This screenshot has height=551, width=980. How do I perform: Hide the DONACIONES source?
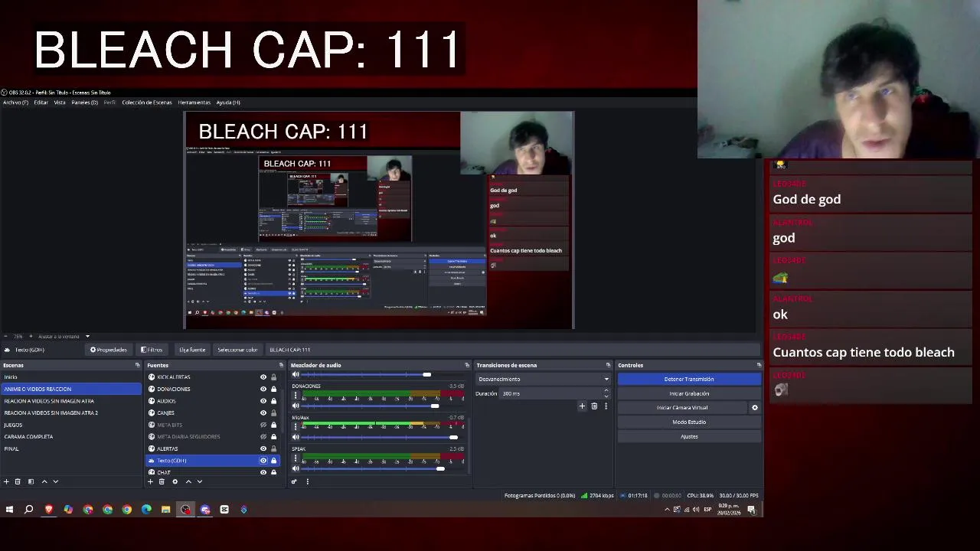(x=263, y=389)
